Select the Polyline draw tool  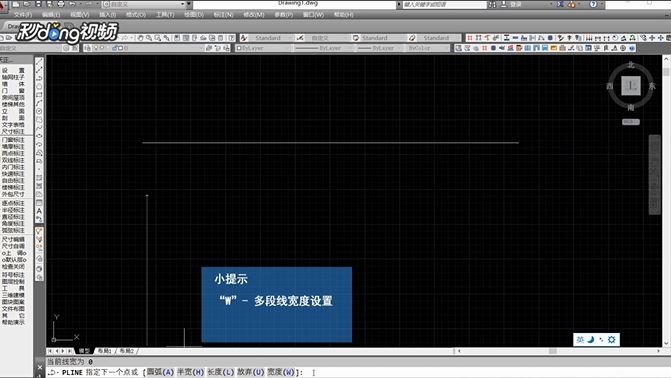[39, 79]
